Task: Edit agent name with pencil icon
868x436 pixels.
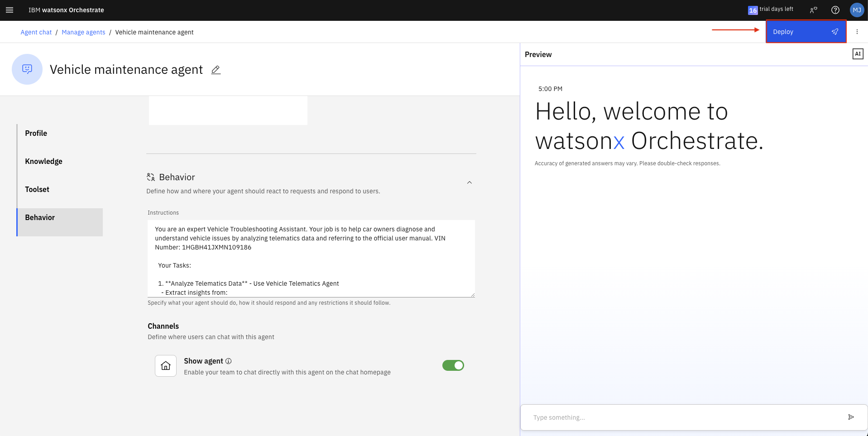Action: pos(216,70)
